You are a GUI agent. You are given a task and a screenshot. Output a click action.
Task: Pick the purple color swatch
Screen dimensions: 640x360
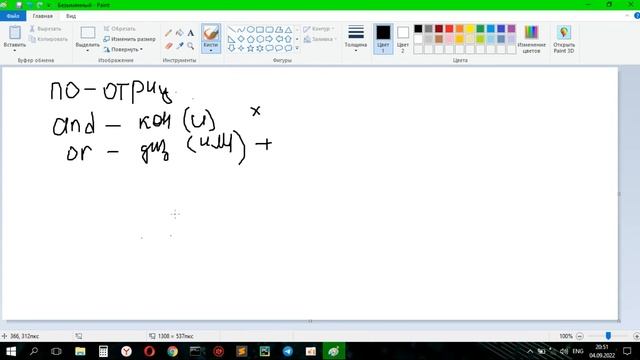click(x=511, y=29)
